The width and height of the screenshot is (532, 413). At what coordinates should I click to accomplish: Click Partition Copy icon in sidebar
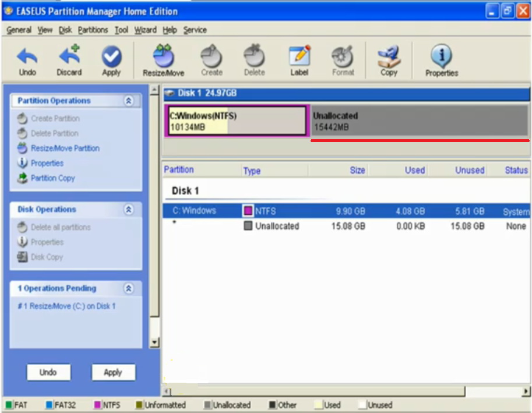(22, 178)
